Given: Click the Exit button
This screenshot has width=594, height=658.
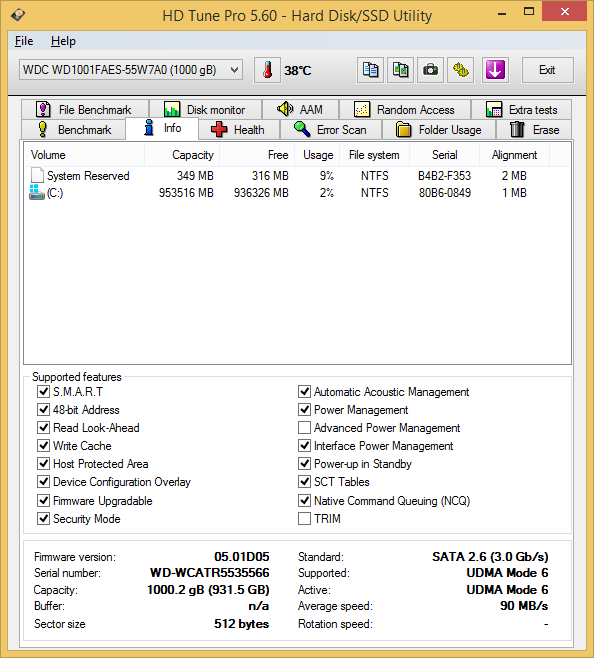Looking at the screenshot, I should (x=547, y=70).
